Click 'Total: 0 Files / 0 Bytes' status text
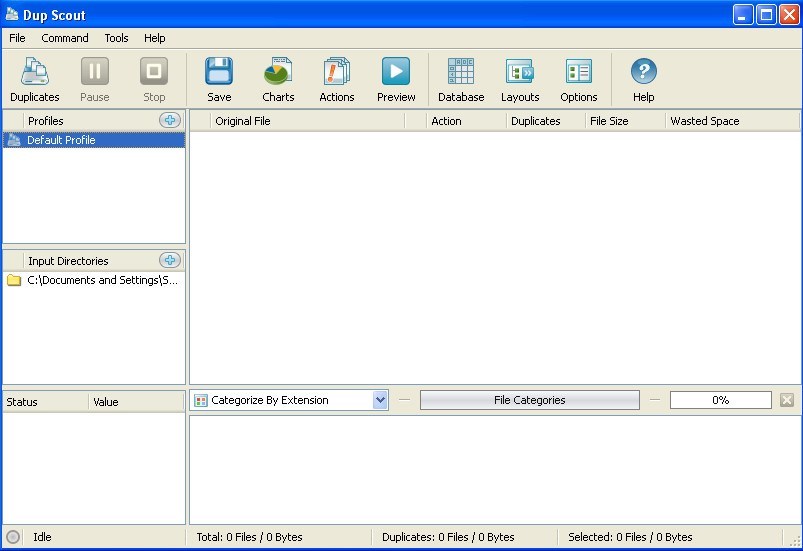The image size is (803, 551). 249,537
